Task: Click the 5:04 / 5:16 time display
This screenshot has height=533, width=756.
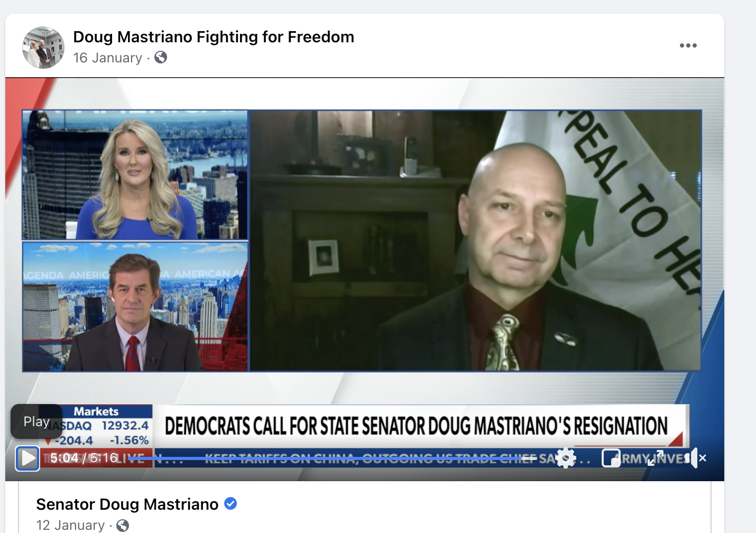Action: [84, 457]
